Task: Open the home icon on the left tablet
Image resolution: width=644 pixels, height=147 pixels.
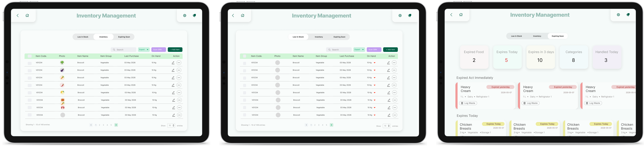Action: tap(27, 16)
